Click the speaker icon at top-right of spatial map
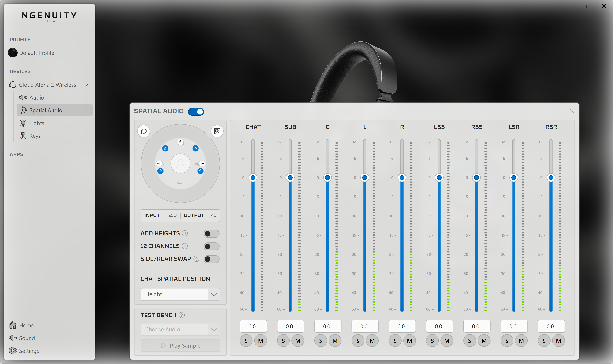The width and height of the screenshot is (613, 364). pos(217,131)
